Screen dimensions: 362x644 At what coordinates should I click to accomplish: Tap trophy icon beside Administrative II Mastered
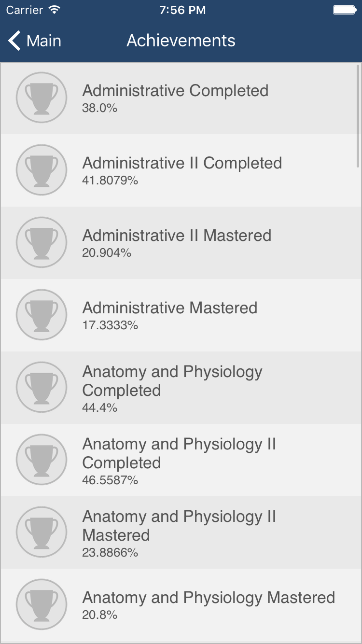(x=41, y=242)
